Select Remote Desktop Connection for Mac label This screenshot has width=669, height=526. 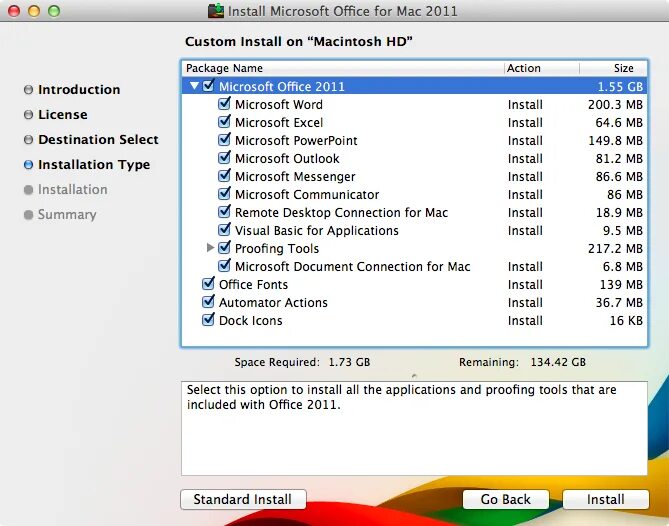(341, 212)
